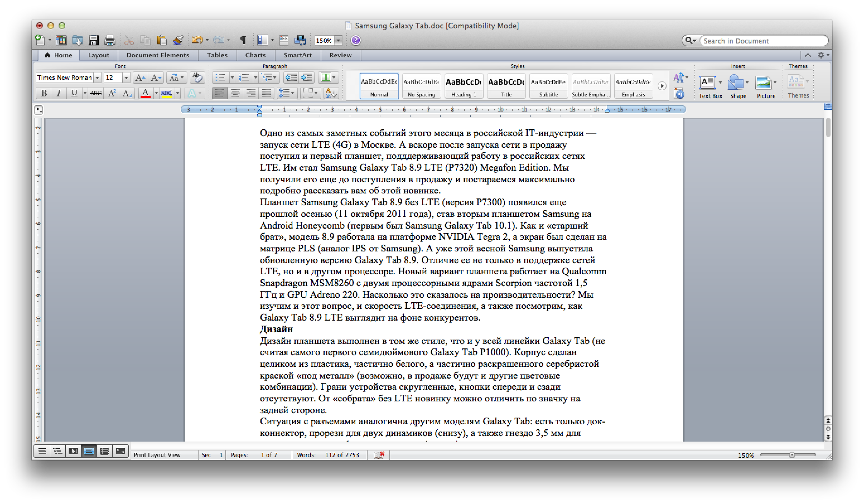Open the Review ribbon tab

(x=340, y=55)
